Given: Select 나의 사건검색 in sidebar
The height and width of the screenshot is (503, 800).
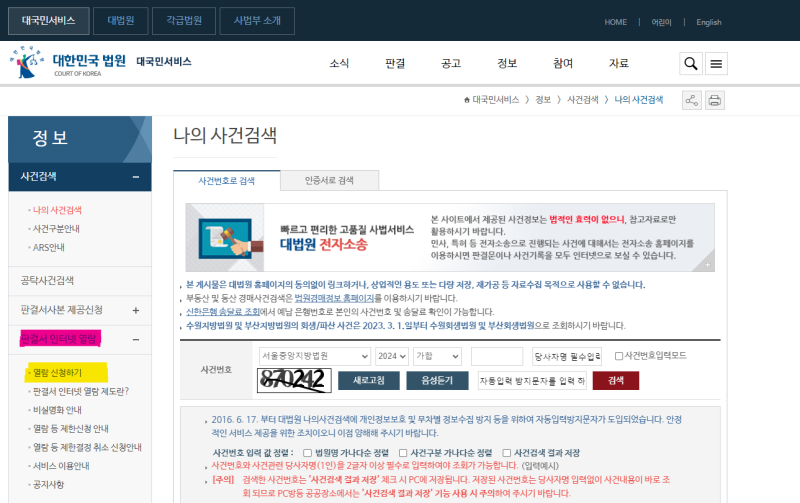Looking at the screenshot, I should click(x=57, y=210).
